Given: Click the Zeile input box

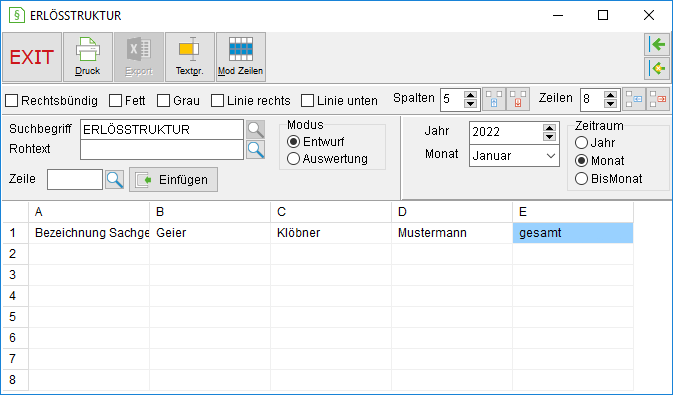Looking at the screenshot, I should [x=75, y=179].
